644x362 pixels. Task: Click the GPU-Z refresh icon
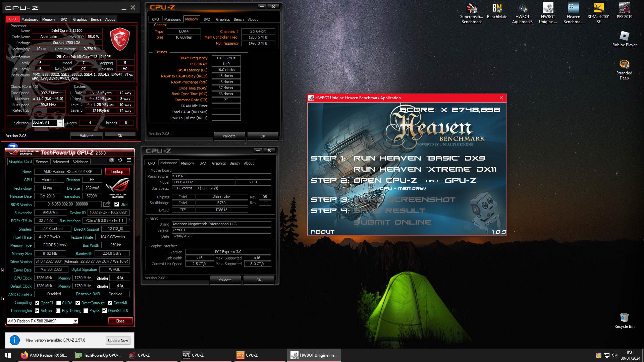tap(120, 160)
